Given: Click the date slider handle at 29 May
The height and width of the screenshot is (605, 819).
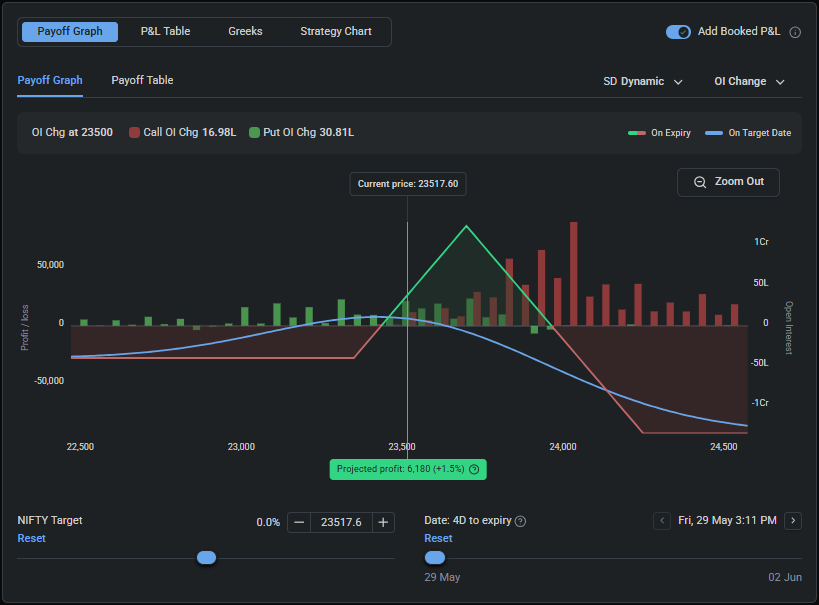Looking at the screenshot, I should coord(435,558).
